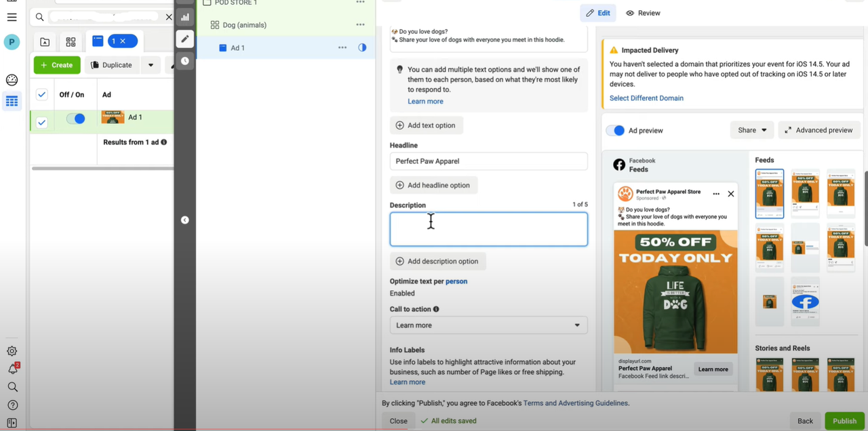
Task: Open the Call to action dropdown
Action: [x=488, y=325]
